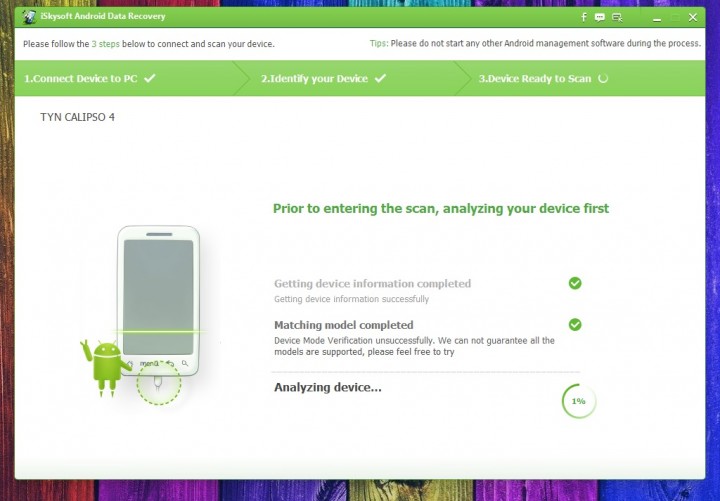This screenshot has height=501, width=720.
Task: Click the USB connector dashed circle icon
Action: pyautogui.click(x=159, y=384)
